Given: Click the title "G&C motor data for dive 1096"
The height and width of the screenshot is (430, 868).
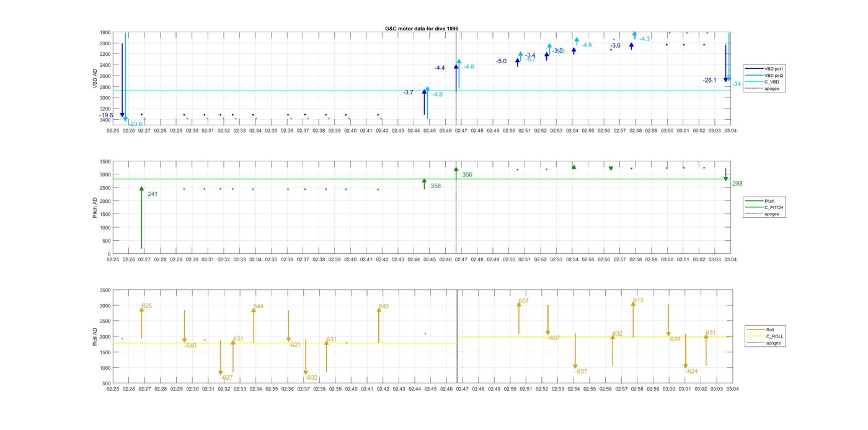Looking at the screenshot, I should pos(422,29).
